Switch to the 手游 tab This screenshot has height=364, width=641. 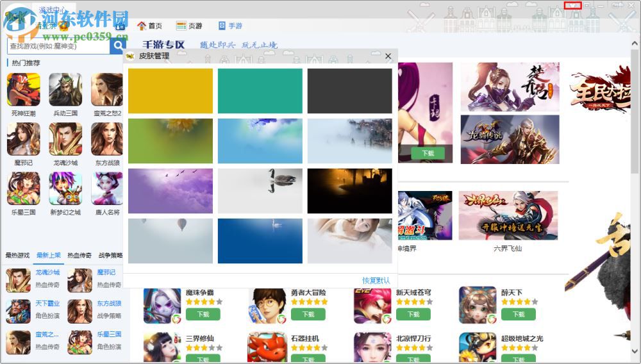[230, 26]
